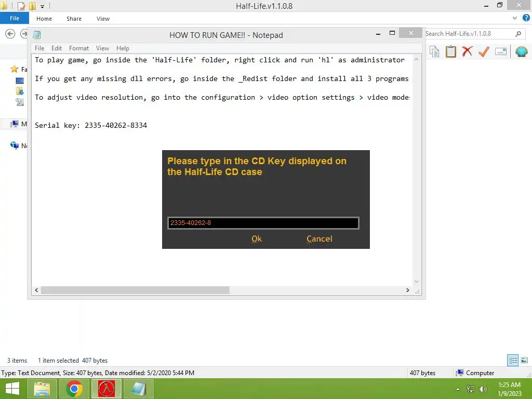Image resolution: width=532 pixels, height=399 pixels.
Task: Click the CD Key input field
Action: [x=263, y=223]
